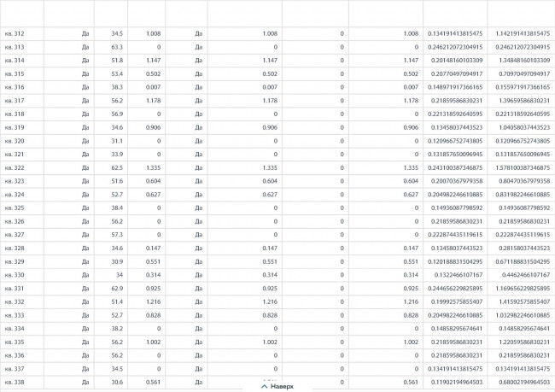Click the area value 51.8

[117, 61]
